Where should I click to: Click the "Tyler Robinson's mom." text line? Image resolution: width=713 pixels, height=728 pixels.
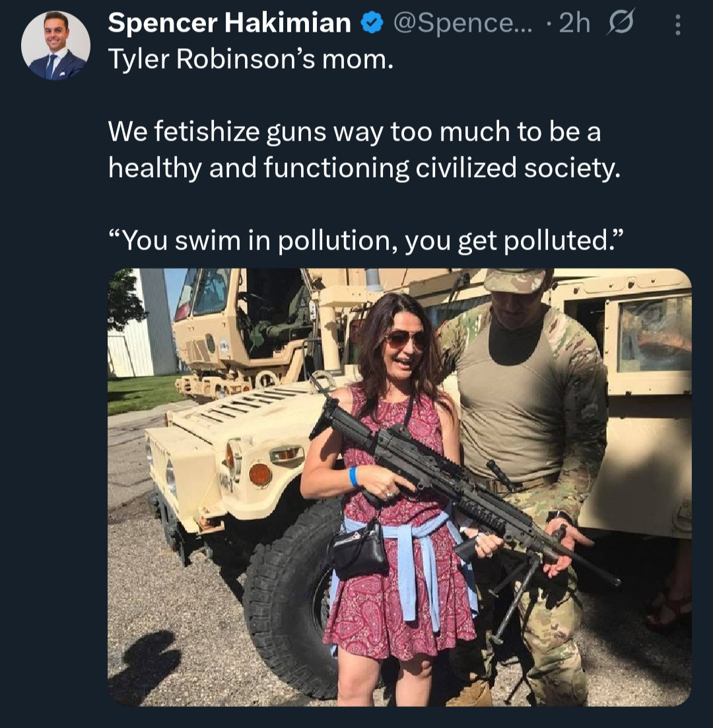[250, 61]
